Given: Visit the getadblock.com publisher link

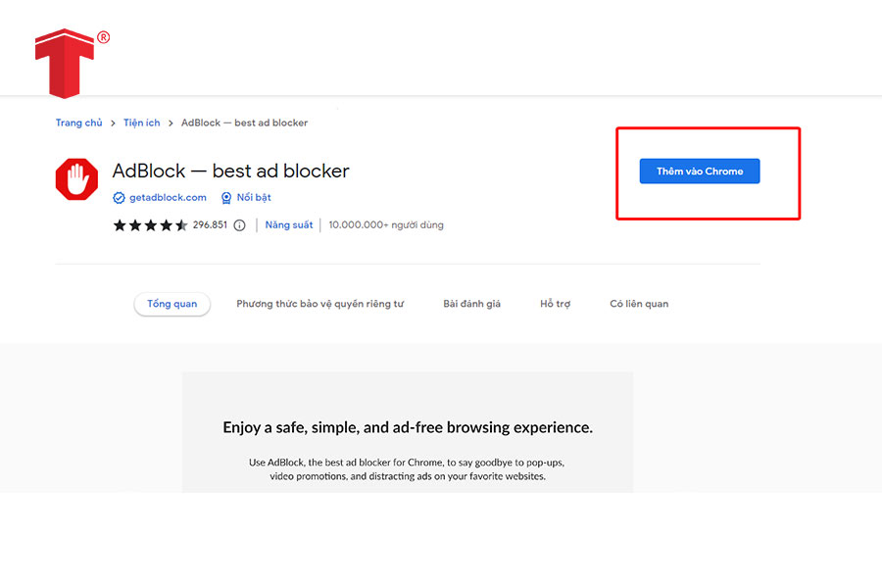Looking at the screenshot, I should coord(168,198).
